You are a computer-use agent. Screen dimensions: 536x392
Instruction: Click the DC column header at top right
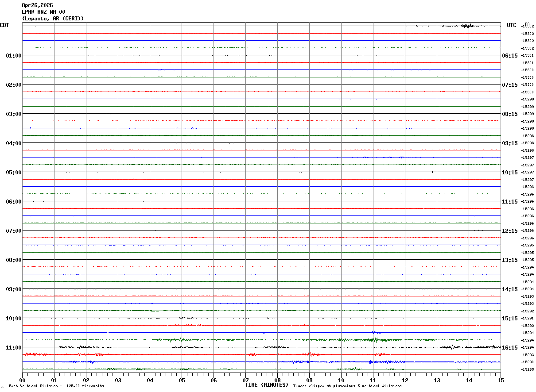[x=527, y=24]
